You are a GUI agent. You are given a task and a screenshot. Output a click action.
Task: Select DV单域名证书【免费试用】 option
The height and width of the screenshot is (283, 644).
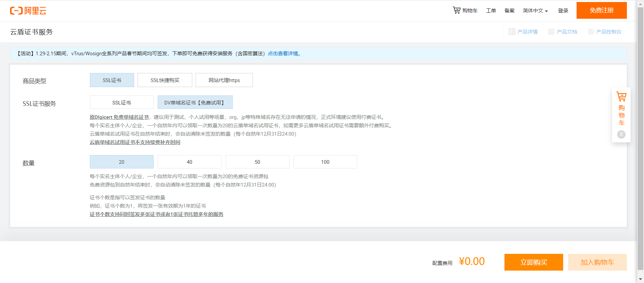coord(195,102)
